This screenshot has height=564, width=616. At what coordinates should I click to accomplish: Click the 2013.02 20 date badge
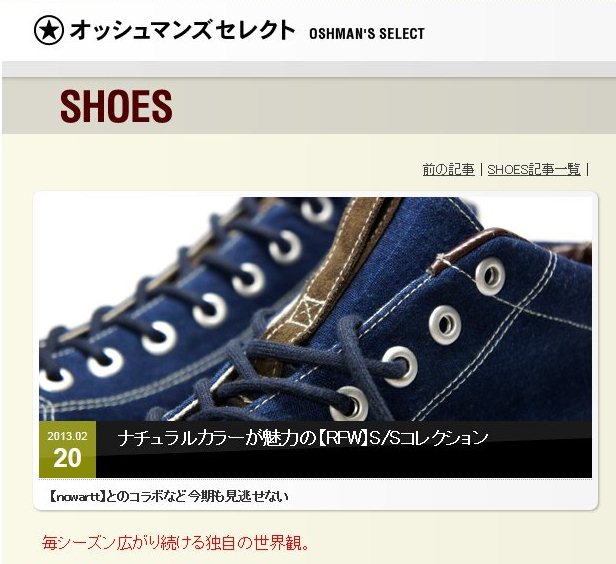tap(68, 449)
